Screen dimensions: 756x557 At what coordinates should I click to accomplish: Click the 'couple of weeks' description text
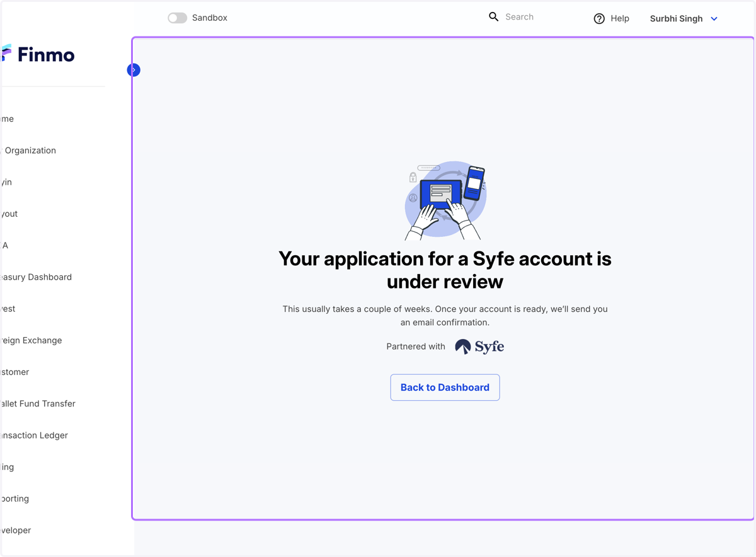point(445,316)
